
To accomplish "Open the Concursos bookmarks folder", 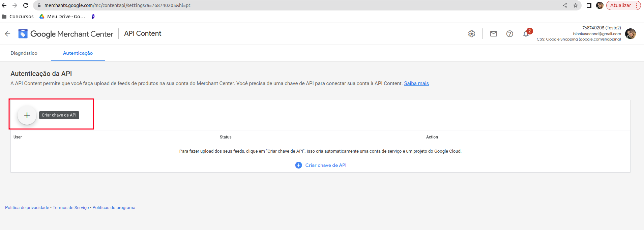I will click(x=18, y=17).
